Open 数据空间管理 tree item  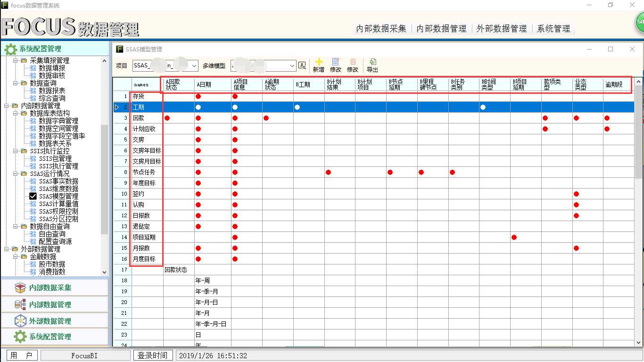point(58,128)
